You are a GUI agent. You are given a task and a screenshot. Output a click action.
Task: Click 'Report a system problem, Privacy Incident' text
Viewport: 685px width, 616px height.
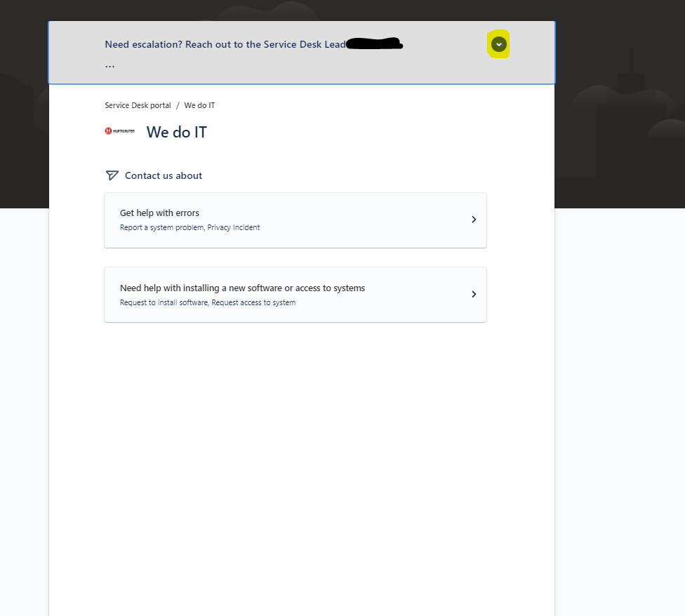(189, 227)
